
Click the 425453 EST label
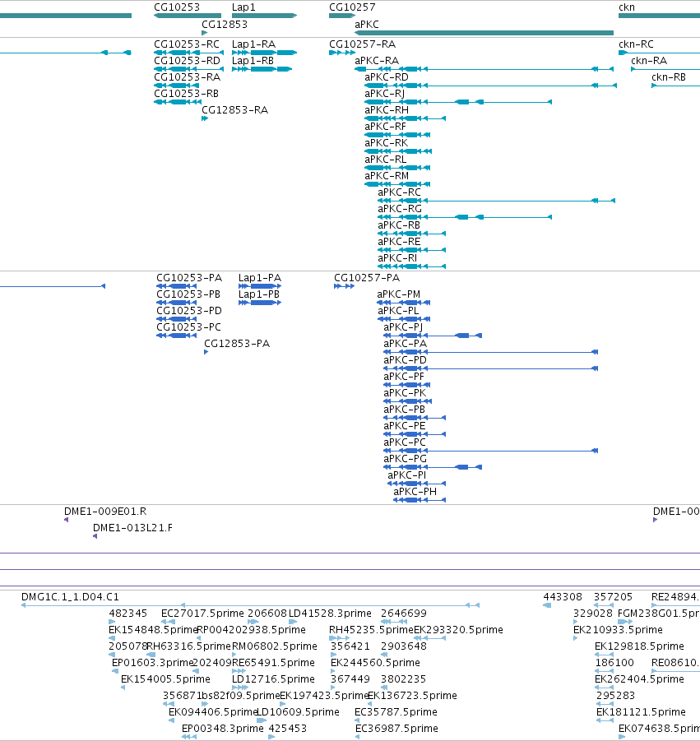(x=287, y=728)
